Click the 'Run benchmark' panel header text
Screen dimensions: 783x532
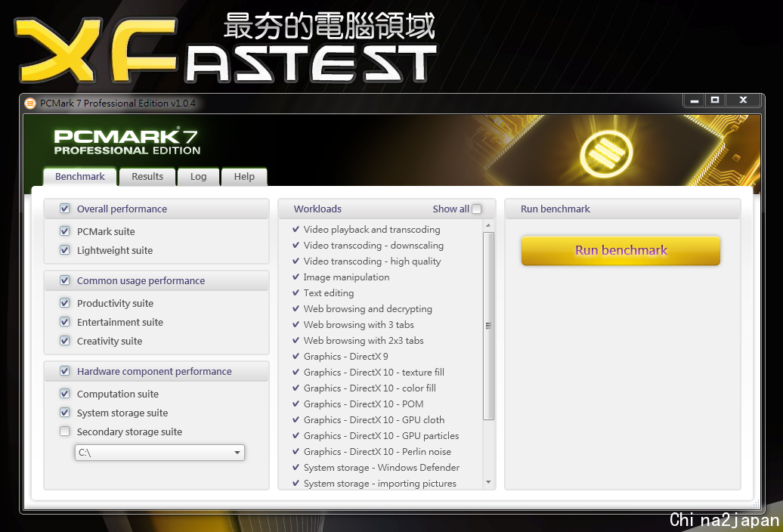pos(556,209)
